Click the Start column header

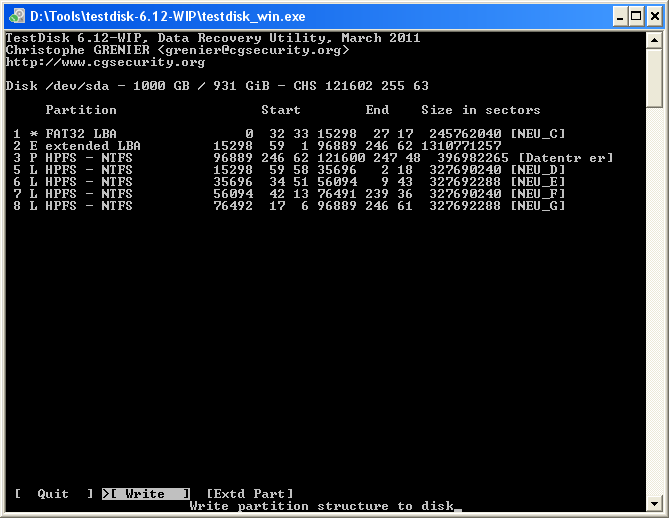click(x=281, y=110)
